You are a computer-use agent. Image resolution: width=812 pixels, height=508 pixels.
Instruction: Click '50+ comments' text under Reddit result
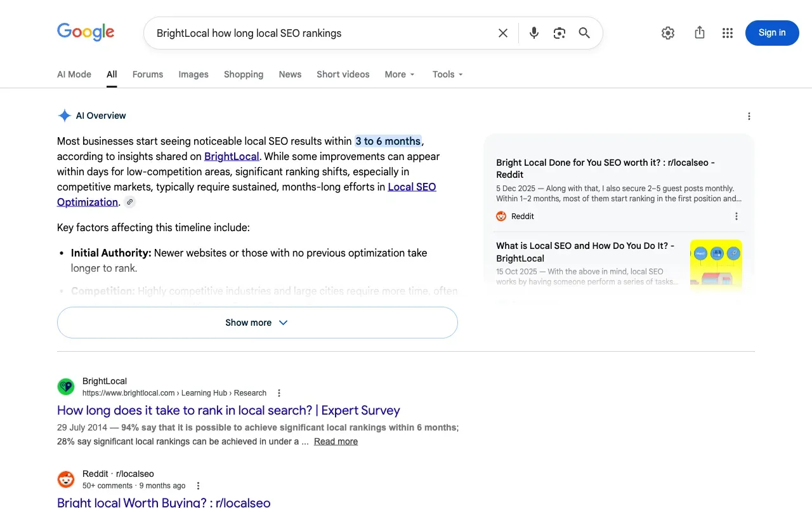[107, 486]
